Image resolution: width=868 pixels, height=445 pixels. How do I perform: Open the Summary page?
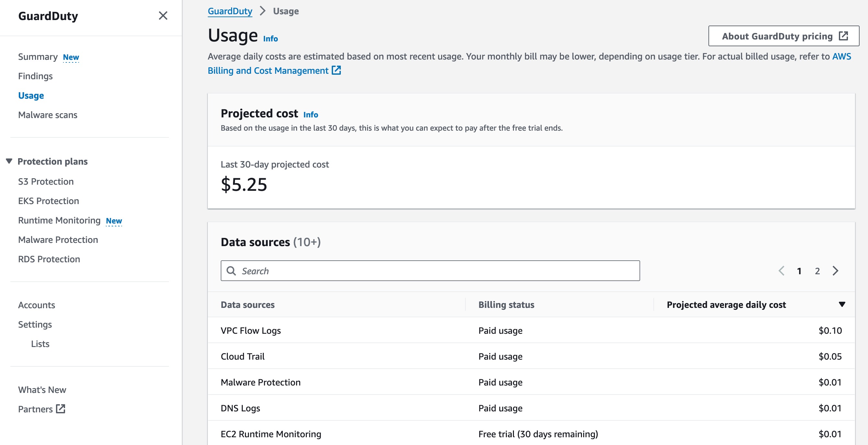click(38, 57)
